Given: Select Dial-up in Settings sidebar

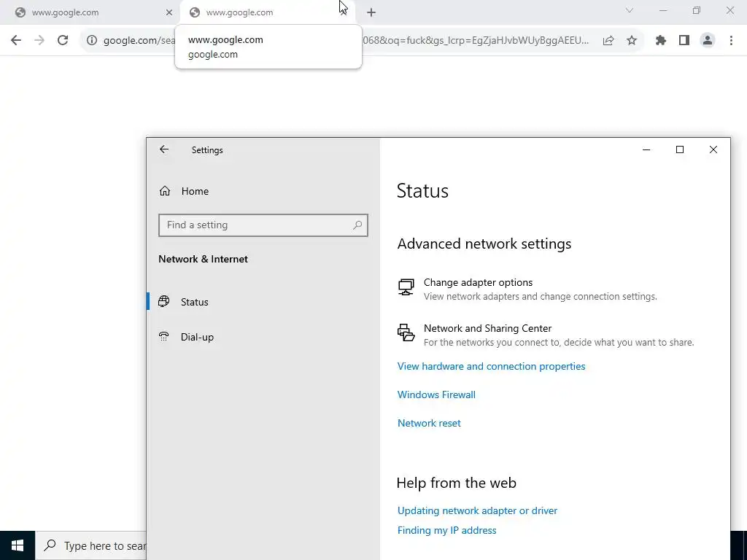Looking at the screenshot, I should pyautogui.click(x=197, y=337).
